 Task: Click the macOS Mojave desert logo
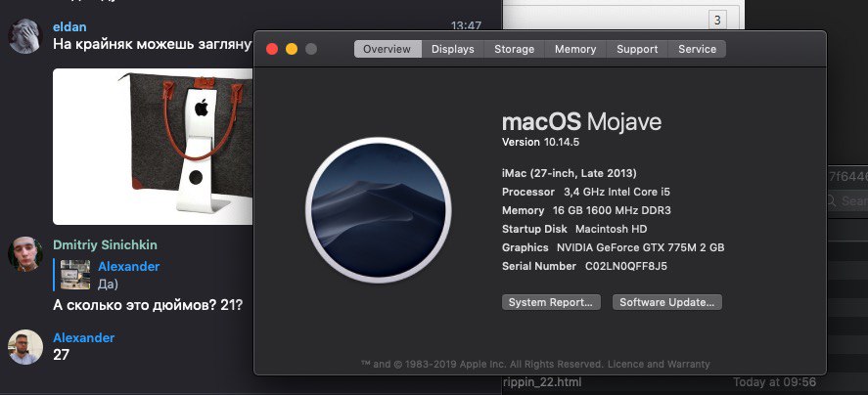pos(378,210)
